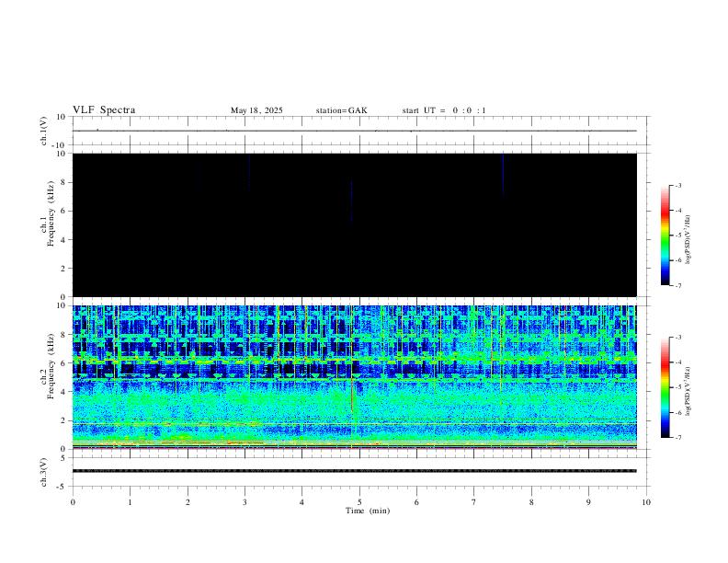Click the ch.2 spectrogram color scale bar

click(665, 387)
